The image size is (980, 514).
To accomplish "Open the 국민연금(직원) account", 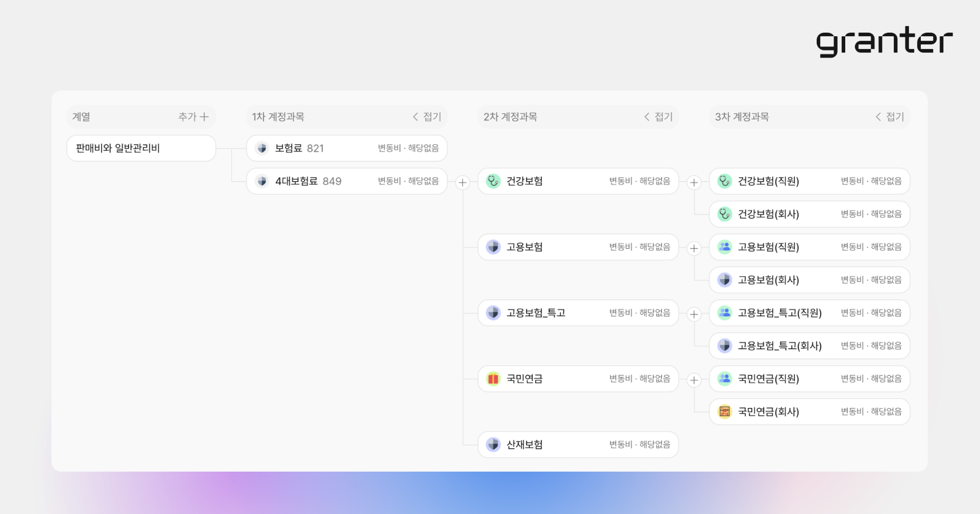I will [810, 379].
